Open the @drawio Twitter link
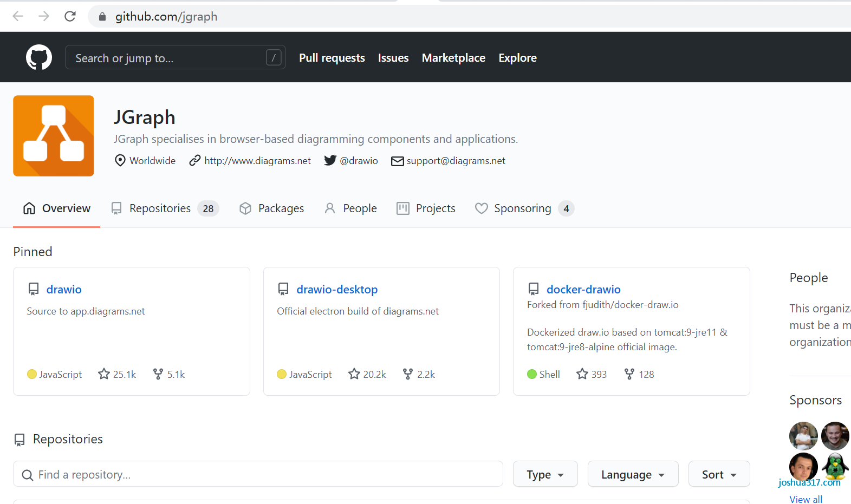This screenshot has height=504, width=851. point(359,161)
